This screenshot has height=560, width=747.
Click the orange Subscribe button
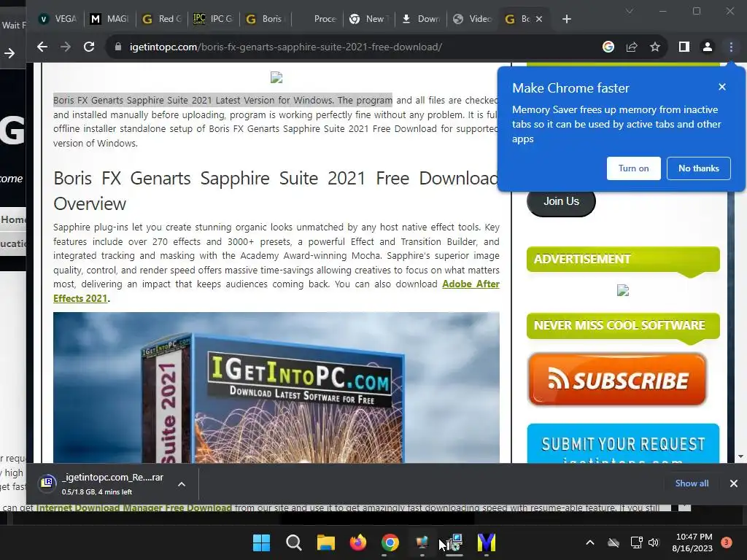[617, 379]
